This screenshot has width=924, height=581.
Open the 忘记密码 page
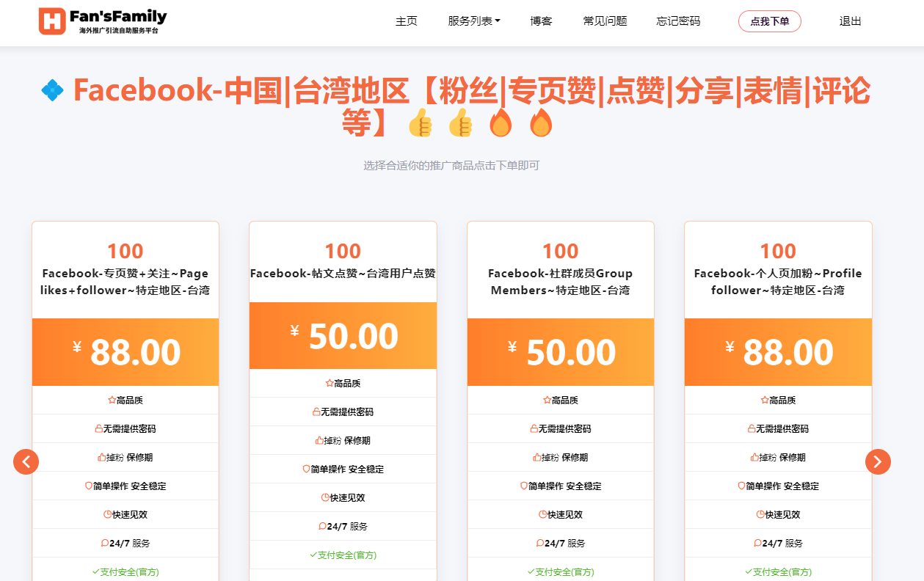(679, 21)
